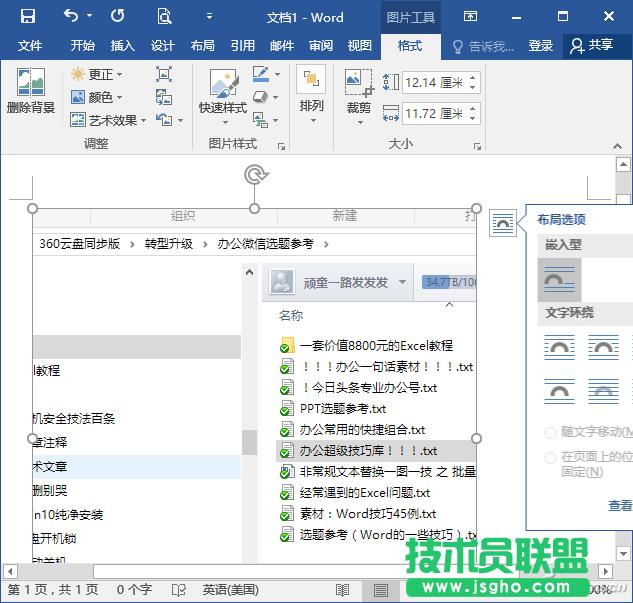Switch to Print Layout view in status bar
The image size is (633, 603).
381,590
